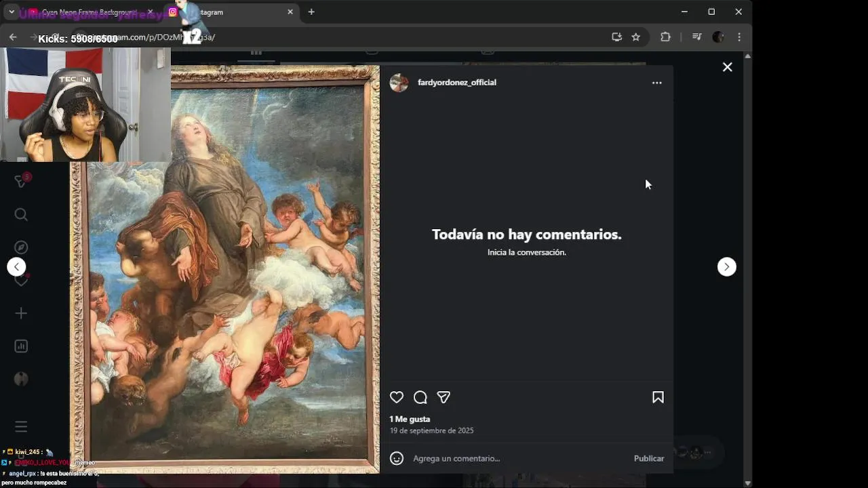This screenshot has width=868, height=488.
Task: Click the 19 de septiembre de 2025 date
Action: (431, 431)
